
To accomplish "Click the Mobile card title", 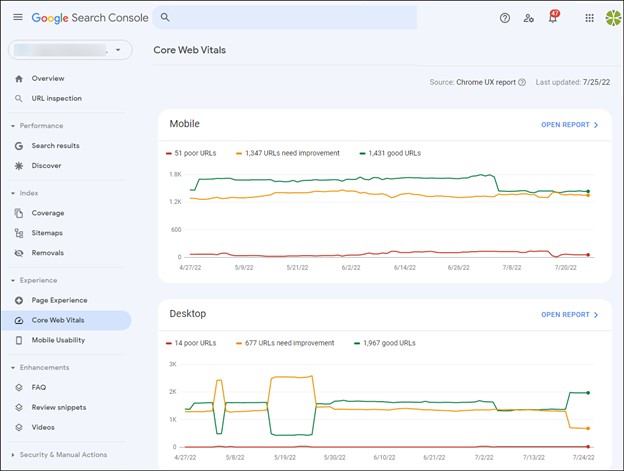I will click(185, 124).
